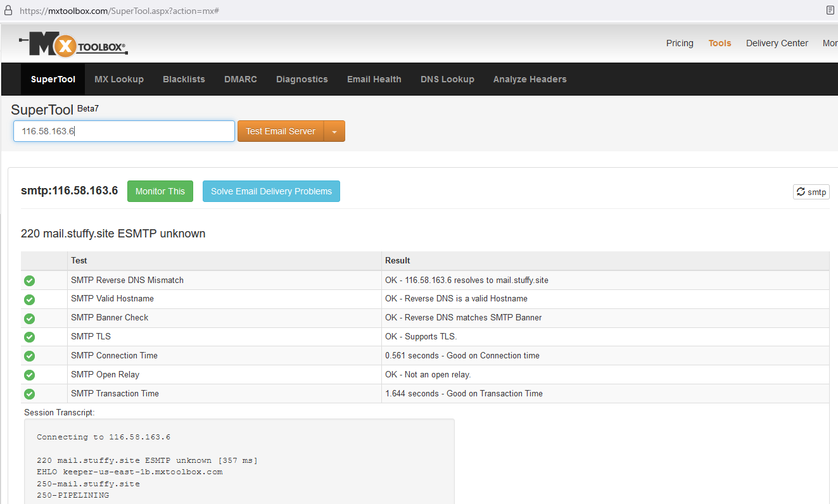
Task: Click the Result column header
Action: pyautogui.click(x=398, y=260)
